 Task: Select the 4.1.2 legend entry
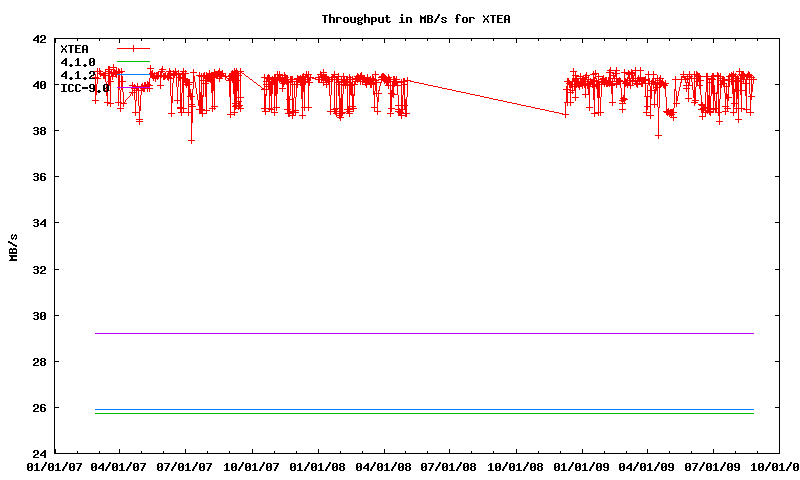click(x=78, y=75)
